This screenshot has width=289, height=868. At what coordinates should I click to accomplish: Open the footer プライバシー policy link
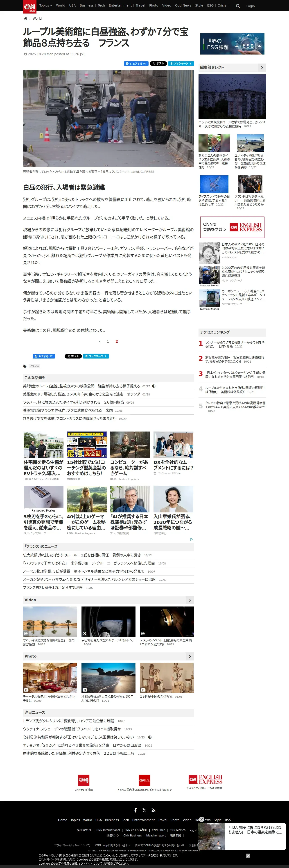point(72,845)
